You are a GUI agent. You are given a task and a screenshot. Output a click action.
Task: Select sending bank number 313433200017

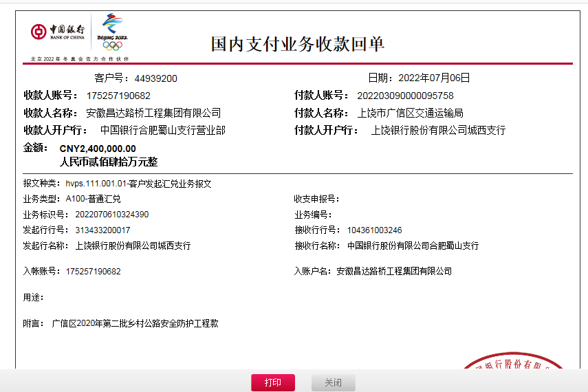click(x=102, y=230)
